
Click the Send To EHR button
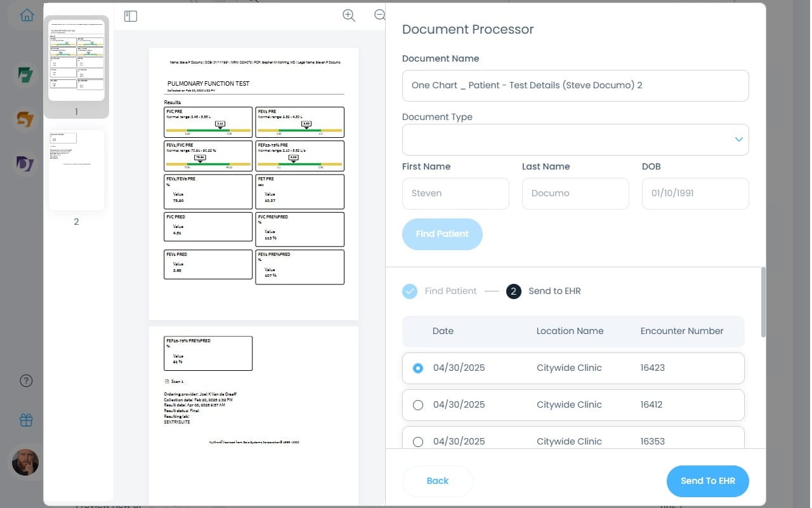coord(707,481)
